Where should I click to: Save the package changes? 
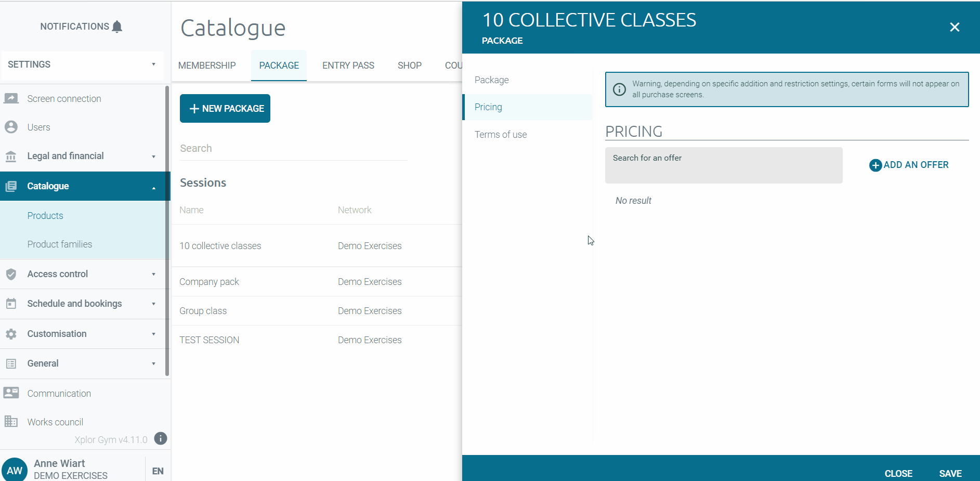950,473
